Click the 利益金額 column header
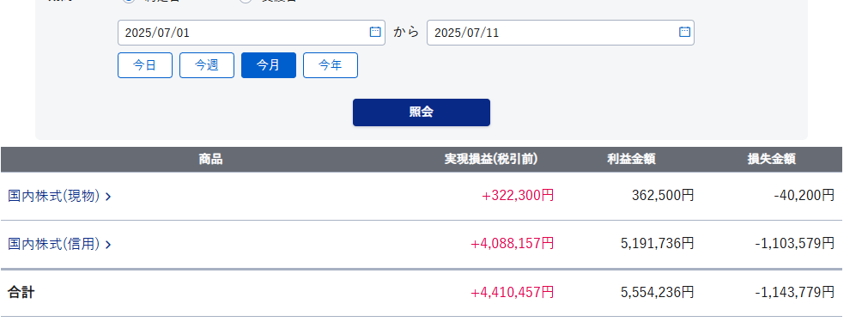868x322 pixels. pyautogui.click(x=631, y=160)
